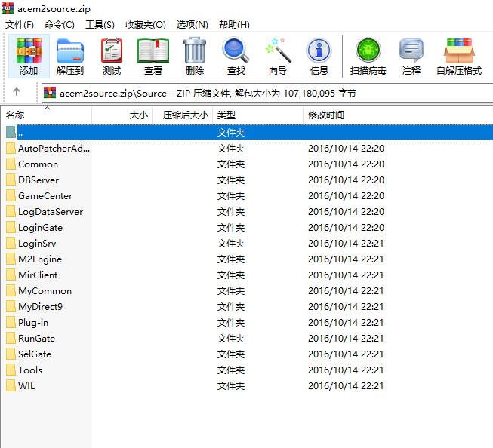Open the 文件(F) menu
This screenshot has height=448, width=493.
pos(20,25)
